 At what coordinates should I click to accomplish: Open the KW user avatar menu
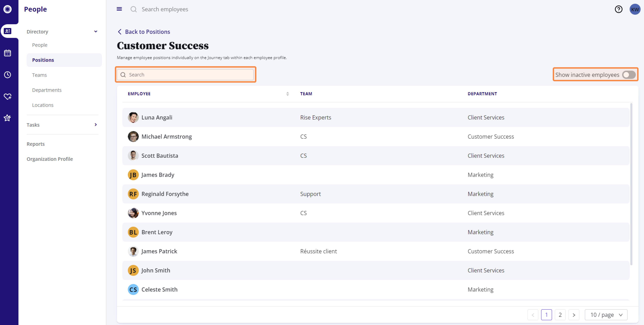[x=635, y=9]
